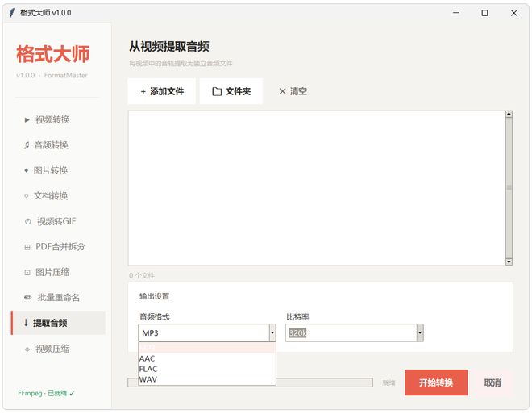Open 视频转GIF in the sidebar
532x414 pixels.
pyautogui.click(x=58, y=221)
